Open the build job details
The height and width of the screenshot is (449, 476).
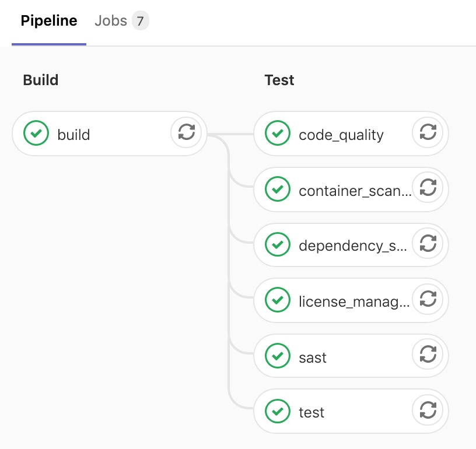coord(73,135)
